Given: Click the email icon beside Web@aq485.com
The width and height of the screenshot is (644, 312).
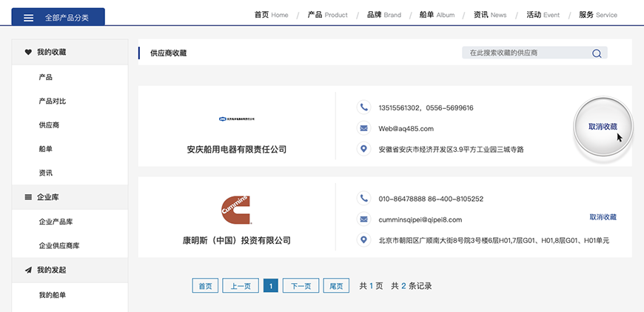Looking at the screenshot, I should point(363,128).
